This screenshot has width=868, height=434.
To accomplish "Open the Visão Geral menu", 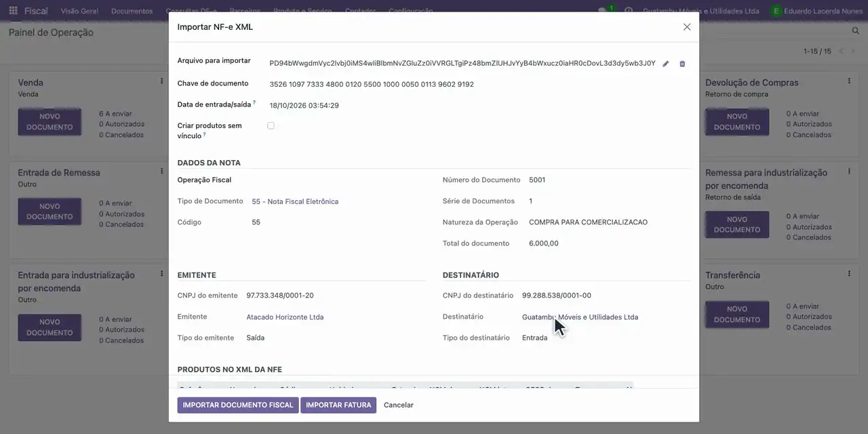I will pyautogui.click(x=79, y=12).
